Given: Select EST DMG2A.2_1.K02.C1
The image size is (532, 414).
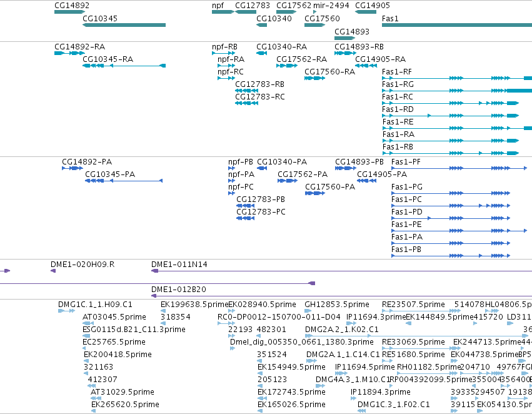Looking at the screenshot, I should tap(342, 330).
